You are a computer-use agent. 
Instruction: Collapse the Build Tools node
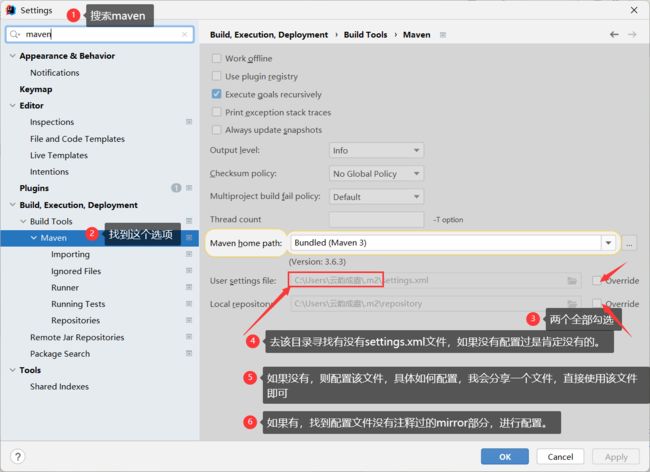click(x=23, y=221)
